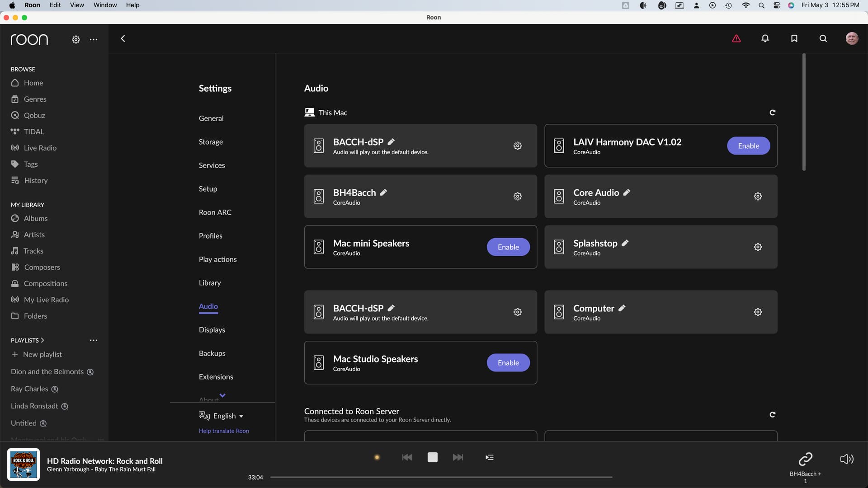The width and height of the screenshot is (868, 488).
Task: Expand the PLAYLISTS section chevron
Action: pos(42,340)
